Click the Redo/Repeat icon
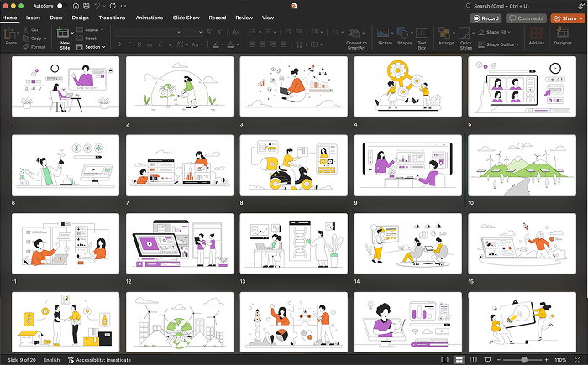The image size is (588, 365). pyautogui.click(x=113, y=6)
